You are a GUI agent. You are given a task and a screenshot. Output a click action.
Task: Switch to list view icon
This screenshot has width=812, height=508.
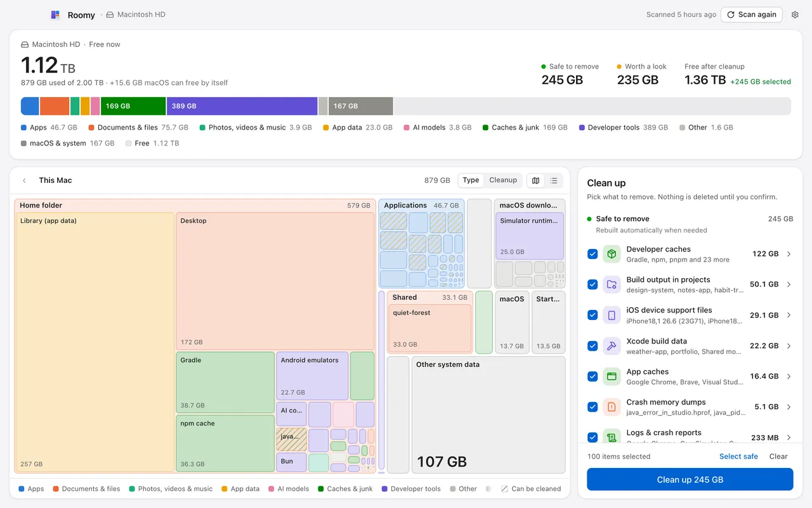tap(554, 180)
